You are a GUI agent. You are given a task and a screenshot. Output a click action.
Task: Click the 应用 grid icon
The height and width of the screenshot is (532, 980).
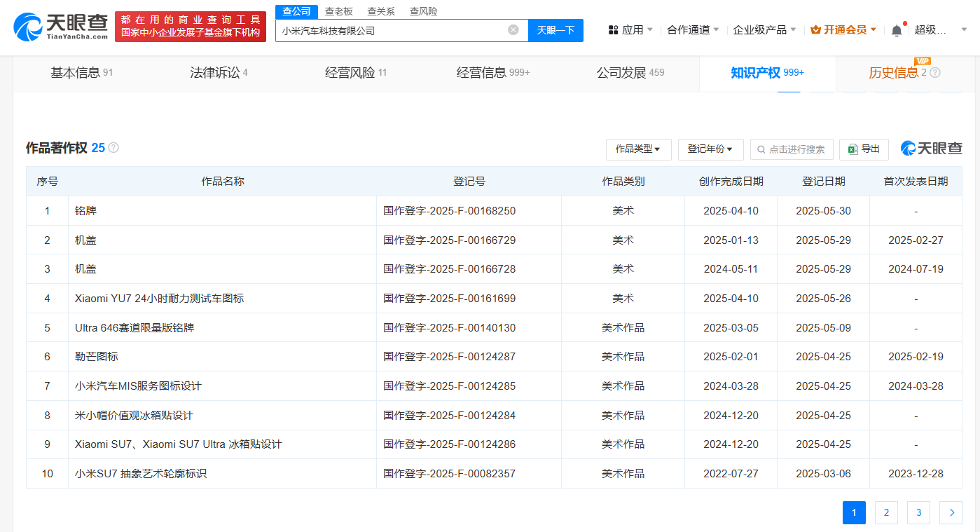[613, 30]
